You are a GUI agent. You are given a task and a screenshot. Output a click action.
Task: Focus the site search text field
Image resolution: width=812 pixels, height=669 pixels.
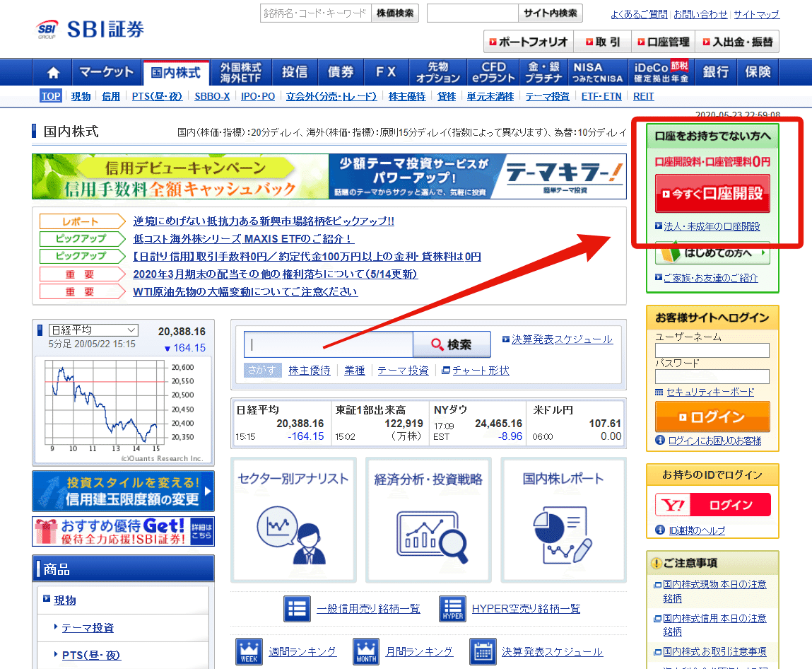[472, 13]
